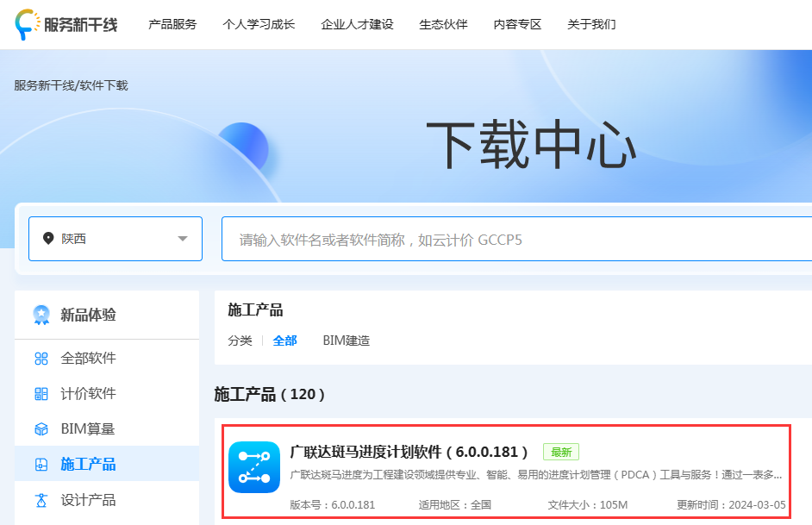Click the 施工产品 (120) heading
This screenshot has height=525, width=812.
[270, 395]
